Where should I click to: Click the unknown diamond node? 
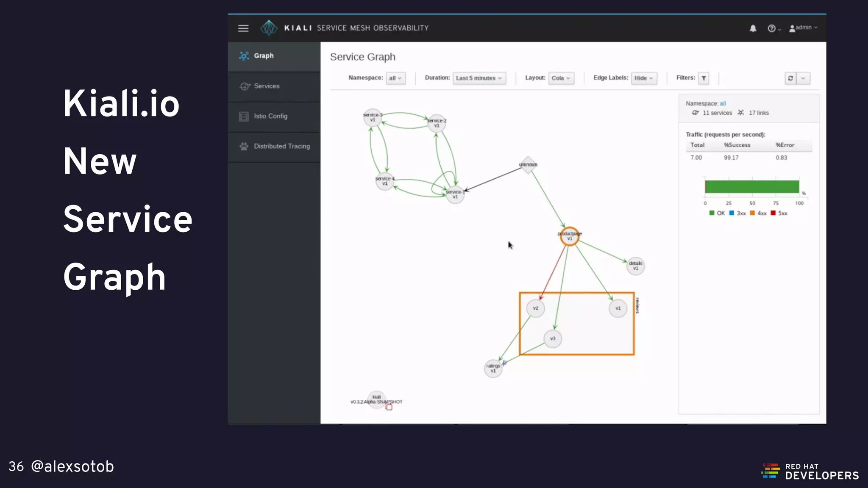528,164
